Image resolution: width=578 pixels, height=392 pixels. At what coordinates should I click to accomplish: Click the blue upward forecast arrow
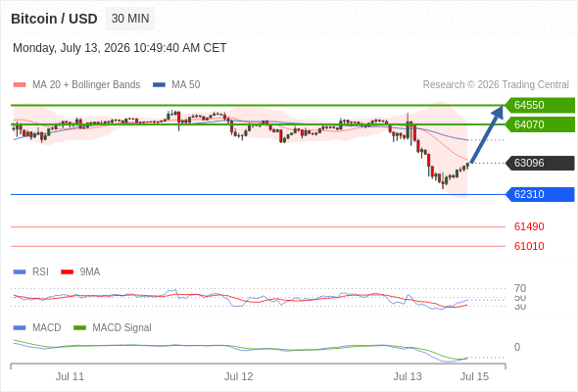pyautogui.click(x=487, y=134)
